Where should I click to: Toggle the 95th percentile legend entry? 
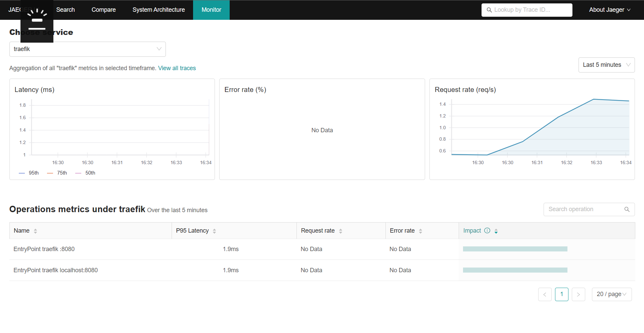(x=29, y=173)
